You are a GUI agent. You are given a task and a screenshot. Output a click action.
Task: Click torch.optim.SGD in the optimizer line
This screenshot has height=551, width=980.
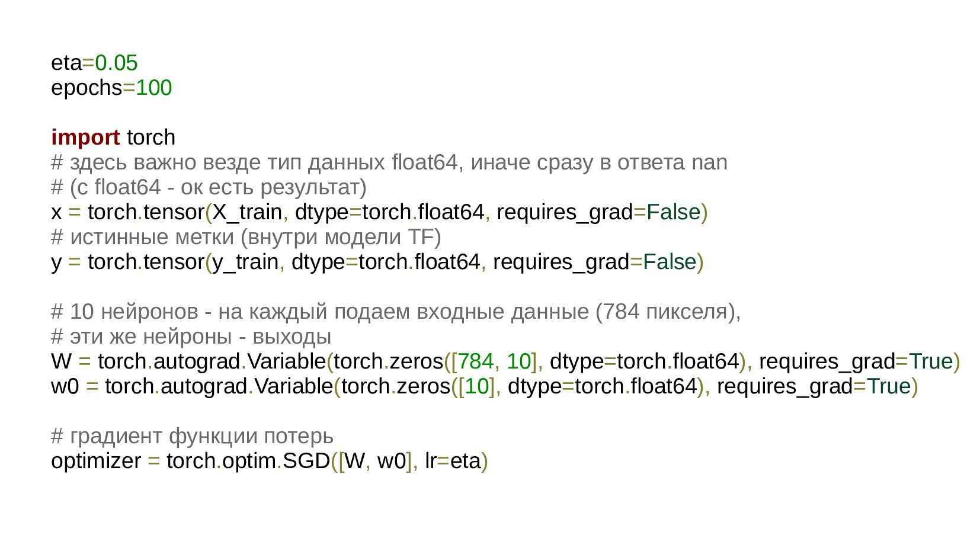[x=248, y=461]
